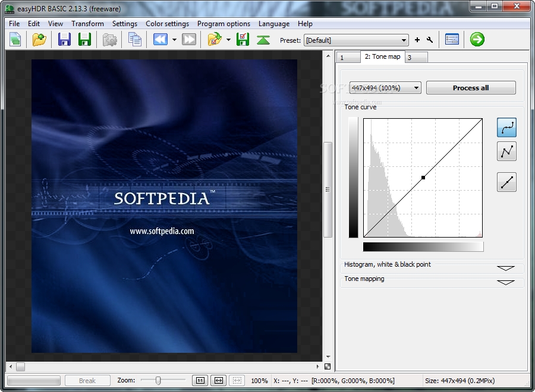Switch to tab 1

[x=348, y=57]
